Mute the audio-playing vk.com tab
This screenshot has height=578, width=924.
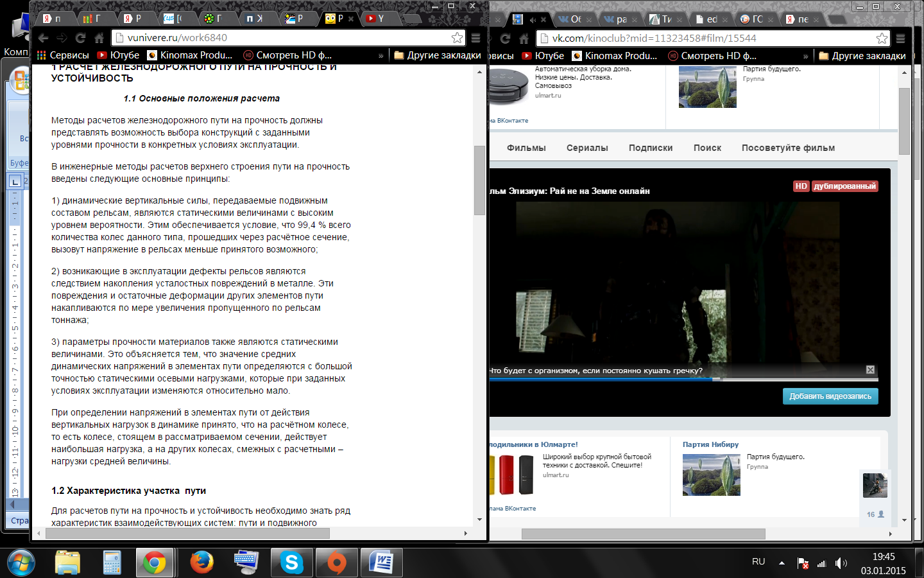click(533, 19)
